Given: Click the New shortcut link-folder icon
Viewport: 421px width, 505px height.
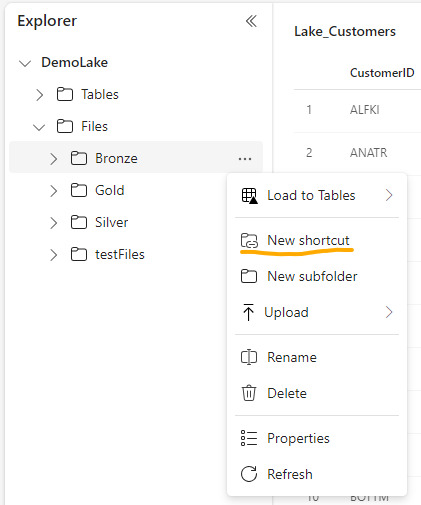Looking at the screenshot, I should (x=249, y=241).
